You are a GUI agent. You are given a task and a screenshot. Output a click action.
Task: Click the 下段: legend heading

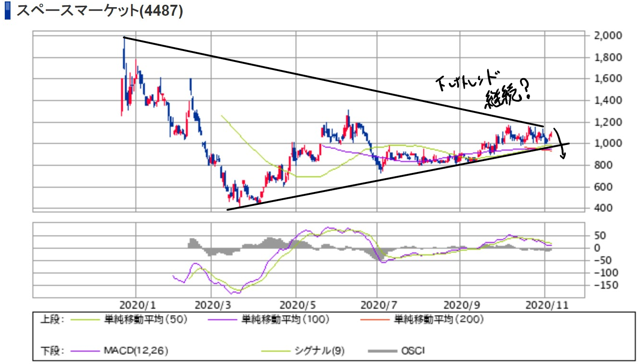(52, 351)
